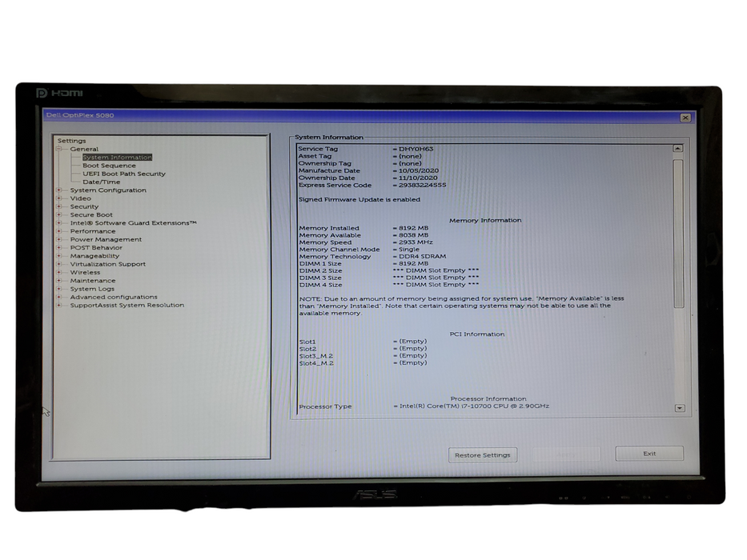Close the Dell OptiPlex 5080 window
747x560 pixels.
(x=685, y=118)
